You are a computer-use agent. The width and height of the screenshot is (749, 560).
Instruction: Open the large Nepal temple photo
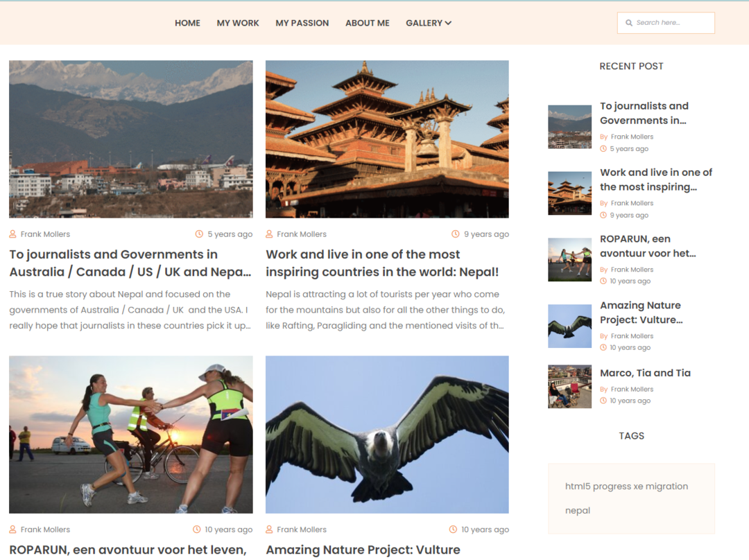tap(387, 139)
